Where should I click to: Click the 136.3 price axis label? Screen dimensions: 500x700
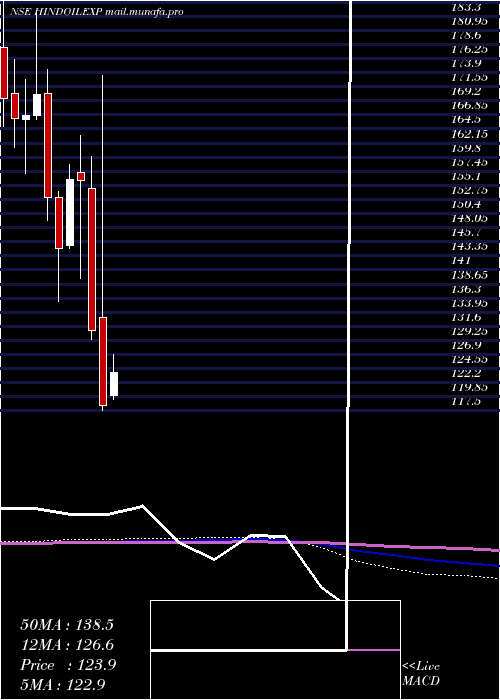click(x=466, y=288)
